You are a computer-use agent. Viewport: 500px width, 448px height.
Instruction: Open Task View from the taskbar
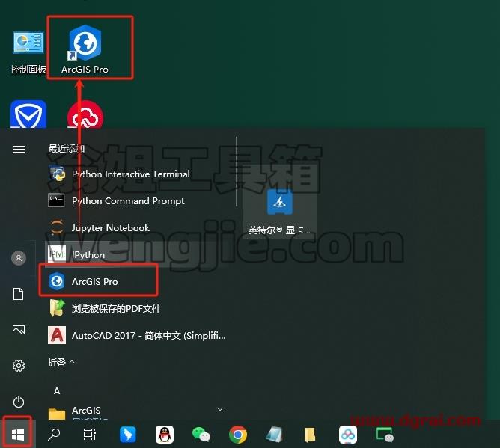pos(90,435)
